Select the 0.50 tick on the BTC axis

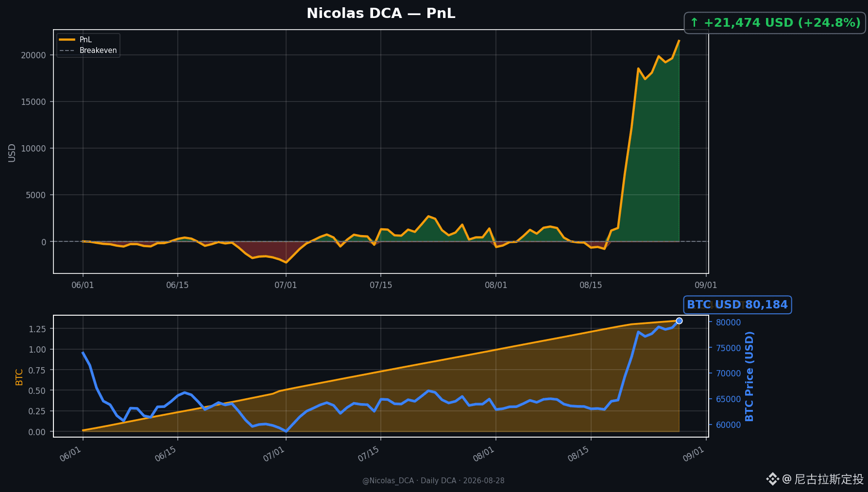[37, 391]
